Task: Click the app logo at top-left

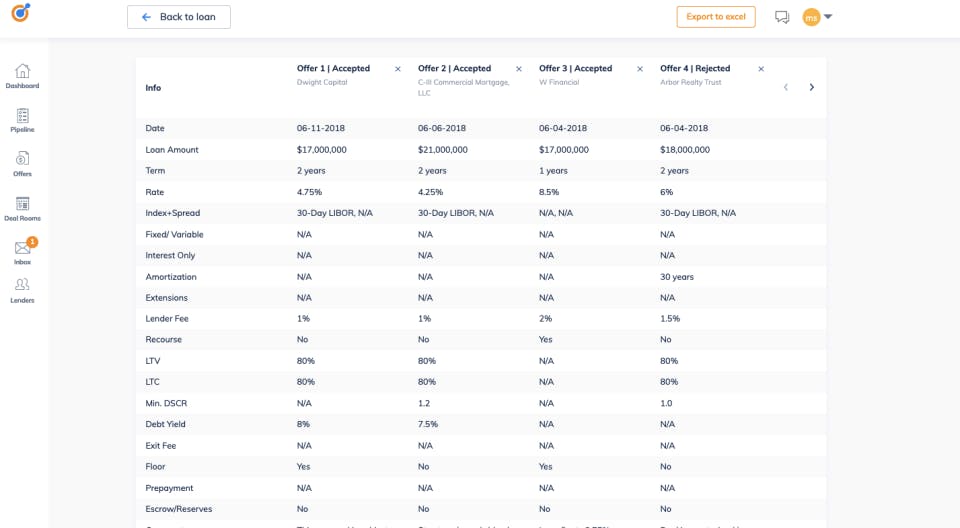Action: click(x=21, y=12)
